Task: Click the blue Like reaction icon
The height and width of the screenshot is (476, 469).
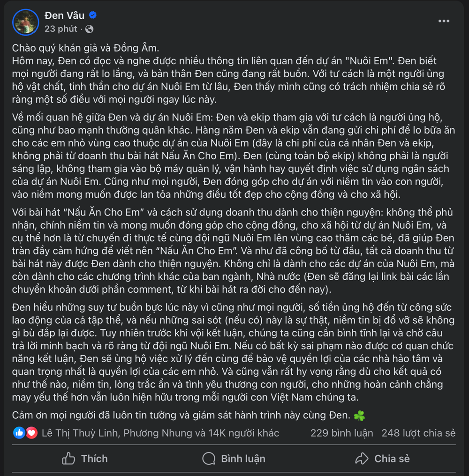Action: (x=19, y=433)
